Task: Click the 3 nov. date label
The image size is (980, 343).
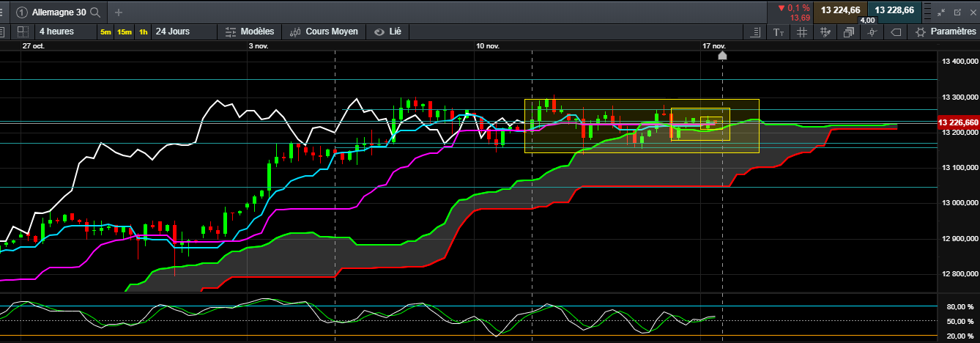Action: 259,45
